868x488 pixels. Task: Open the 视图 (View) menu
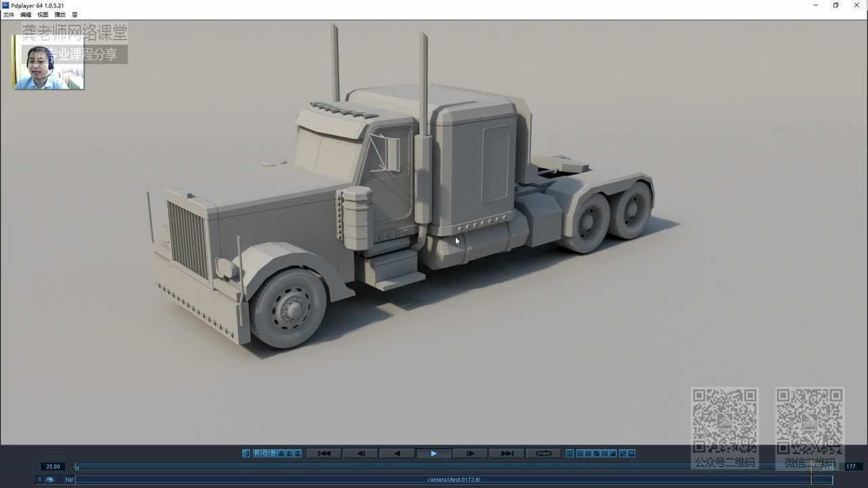click(x=43, y=14)
